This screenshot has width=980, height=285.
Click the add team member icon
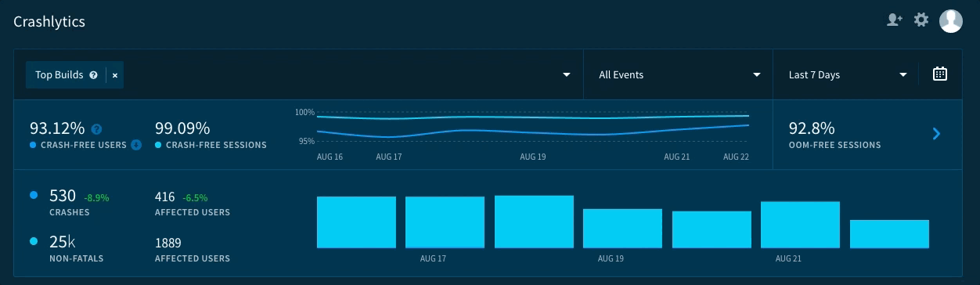point(894,20)
